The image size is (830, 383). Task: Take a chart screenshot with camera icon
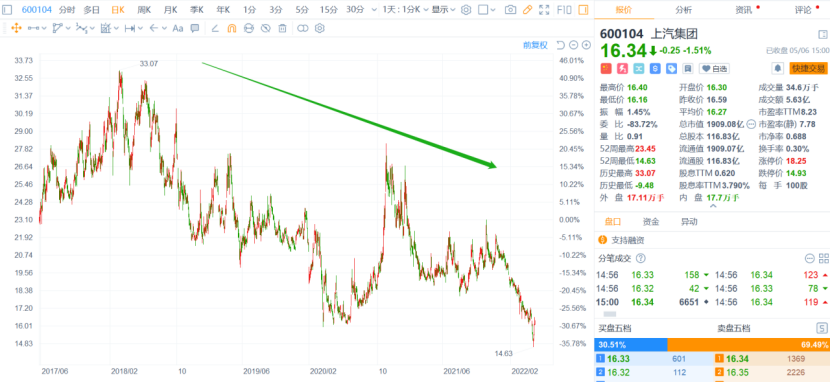[510, 10]
